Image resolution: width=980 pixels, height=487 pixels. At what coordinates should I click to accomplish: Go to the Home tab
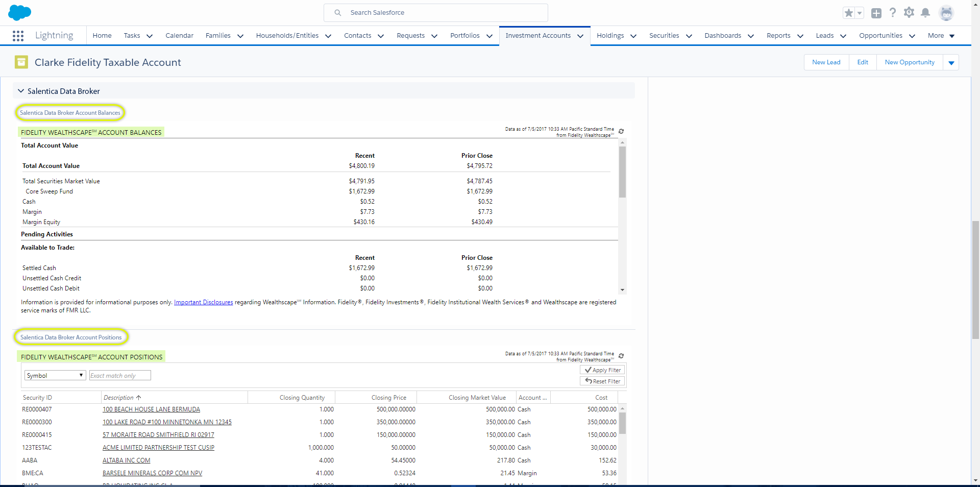click(102, 36)
